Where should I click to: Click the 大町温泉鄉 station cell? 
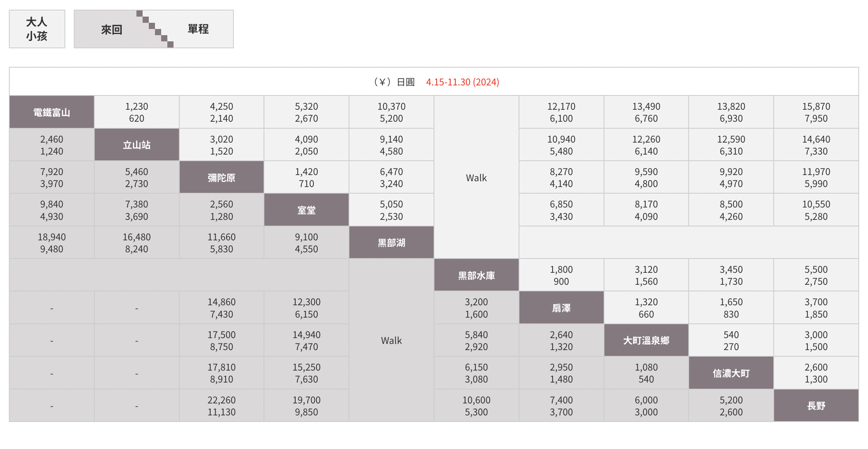coord(646,340)
